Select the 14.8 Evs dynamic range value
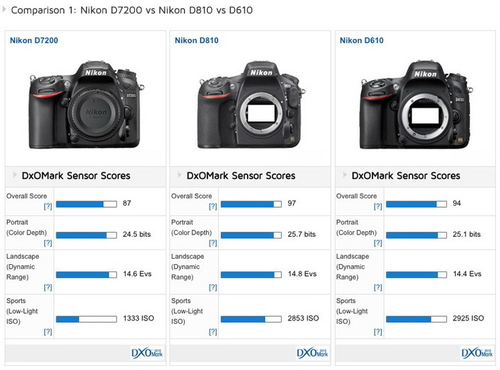 click(302, 274)
